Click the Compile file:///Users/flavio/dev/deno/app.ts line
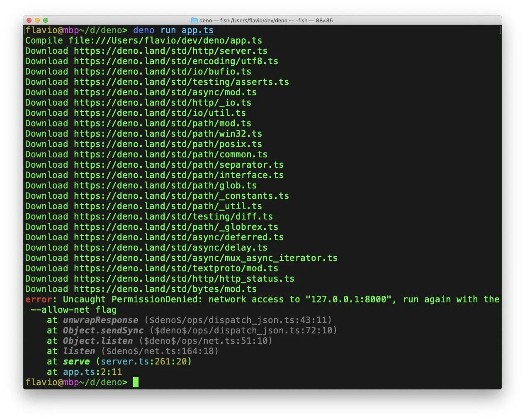Viewport: 525px width, 420px height. pos(143,41)
